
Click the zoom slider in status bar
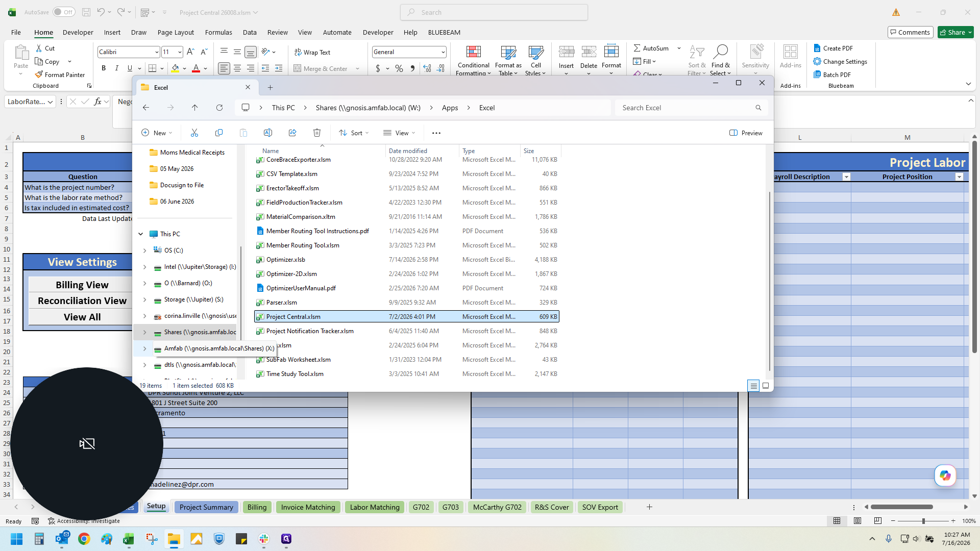click(x=923, y=521)
